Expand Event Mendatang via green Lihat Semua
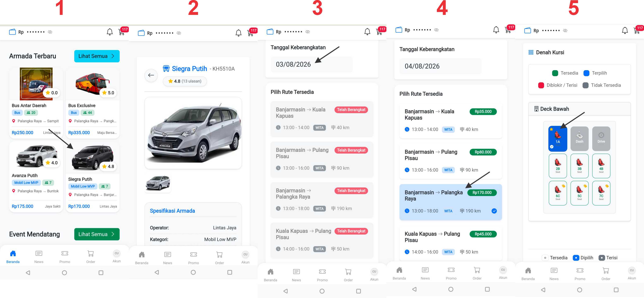644x298 pixels. tap(97, 234)
